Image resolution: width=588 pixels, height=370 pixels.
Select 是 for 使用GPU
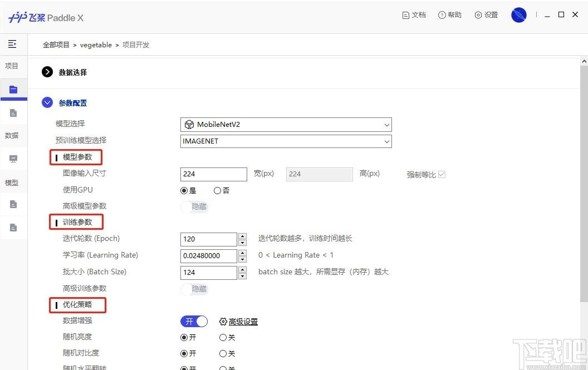(x=184, y=190)
